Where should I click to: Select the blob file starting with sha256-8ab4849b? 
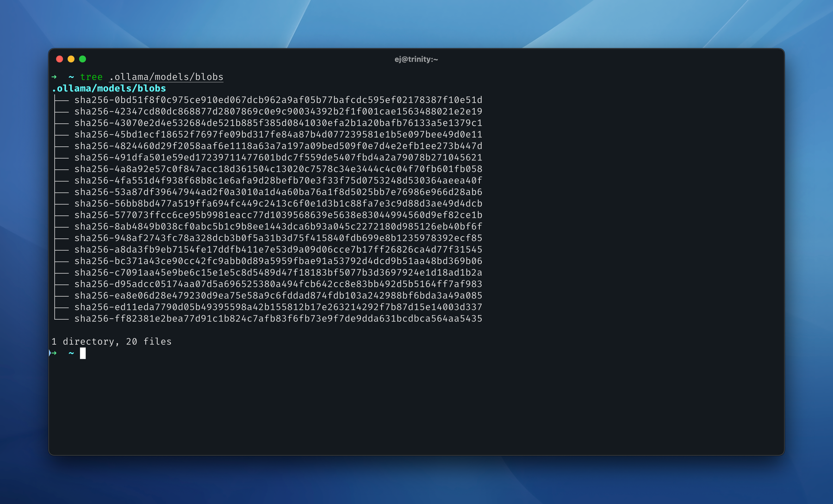coord(278,226)
